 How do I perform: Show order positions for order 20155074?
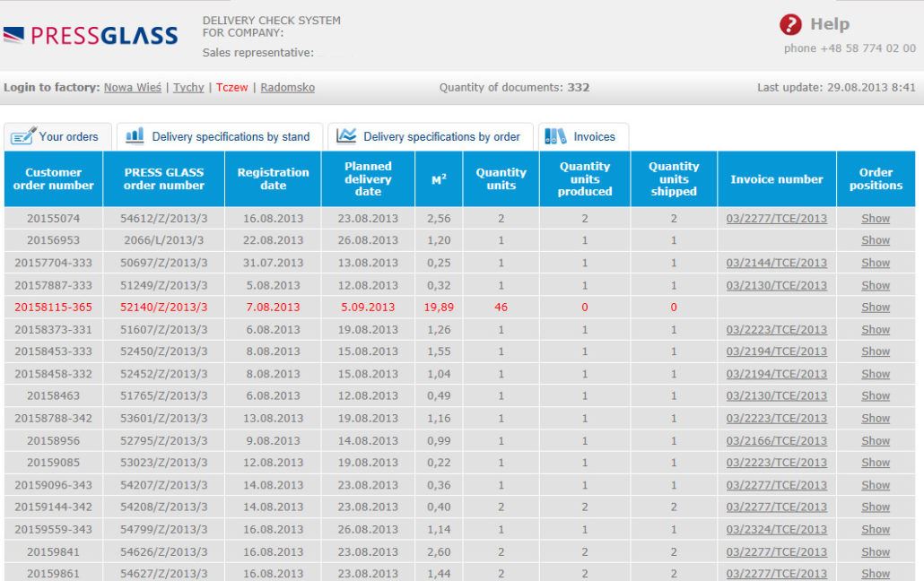[876, 218]
